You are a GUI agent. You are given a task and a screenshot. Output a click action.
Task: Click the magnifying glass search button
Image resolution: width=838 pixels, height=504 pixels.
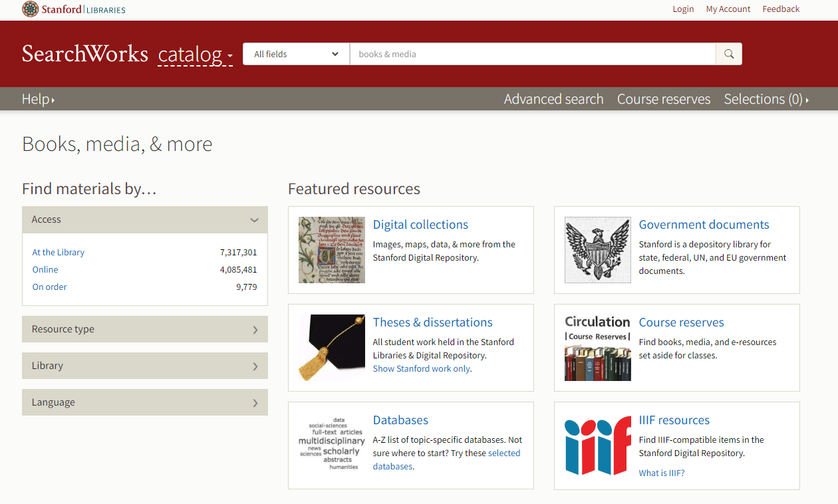click(x=729, y=54)
